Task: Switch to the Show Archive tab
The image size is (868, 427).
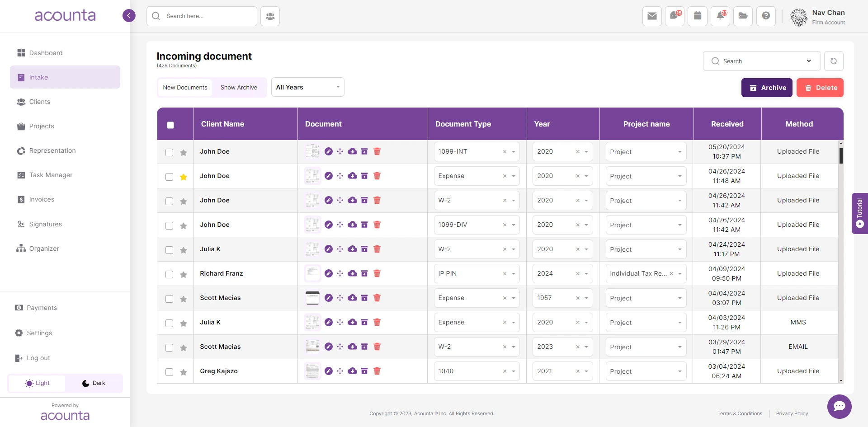Action: pos(239,87)
